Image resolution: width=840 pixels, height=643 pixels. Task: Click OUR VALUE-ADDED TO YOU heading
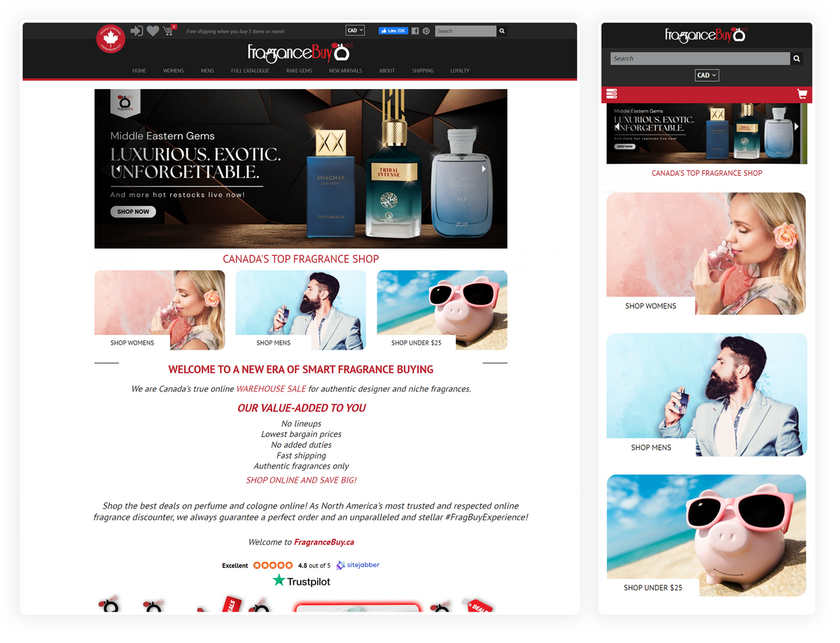click(x=302, y=408)
